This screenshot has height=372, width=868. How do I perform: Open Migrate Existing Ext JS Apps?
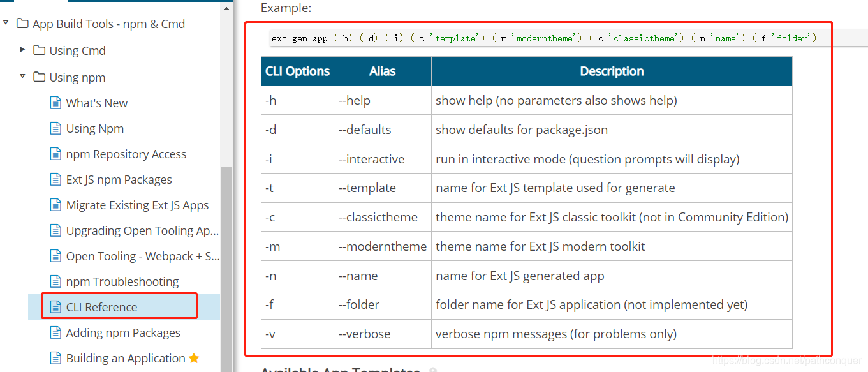[138, 205]
